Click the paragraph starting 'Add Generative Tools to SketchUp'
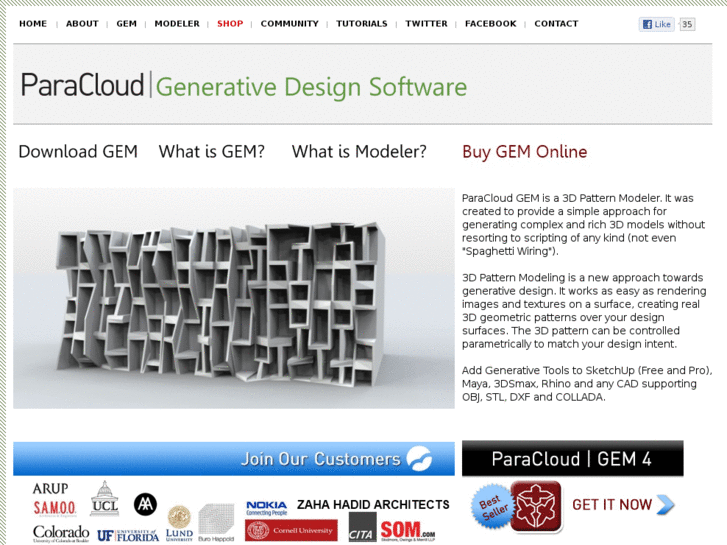Screen dimensions: 727x545 tap(587, 384)
